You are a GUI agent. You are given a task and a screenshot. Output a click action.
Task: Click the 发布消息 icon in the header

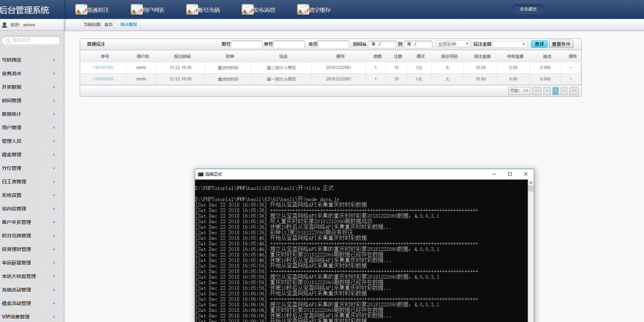tap(248, 9)
